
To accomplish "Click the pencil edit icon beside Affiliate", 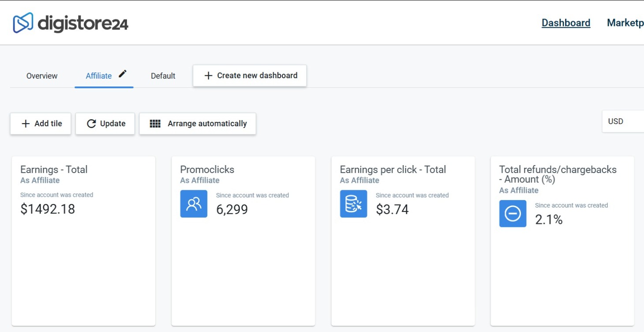I will (x=123, y=74).
